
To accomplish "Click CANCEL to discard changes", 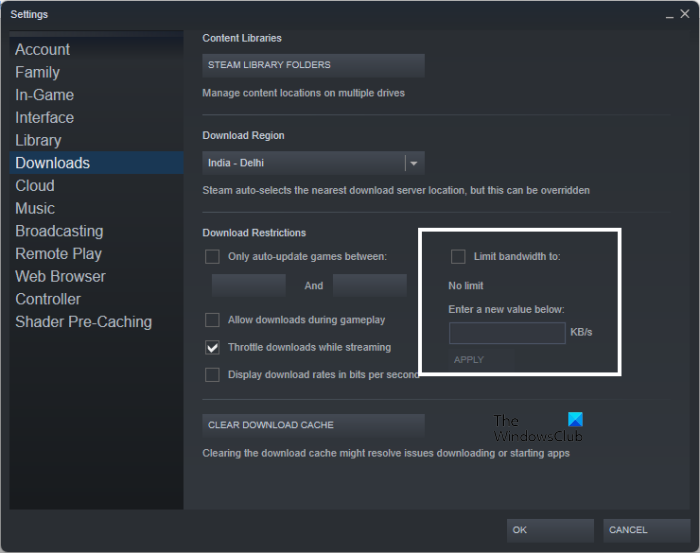I will tap(646, 530).
